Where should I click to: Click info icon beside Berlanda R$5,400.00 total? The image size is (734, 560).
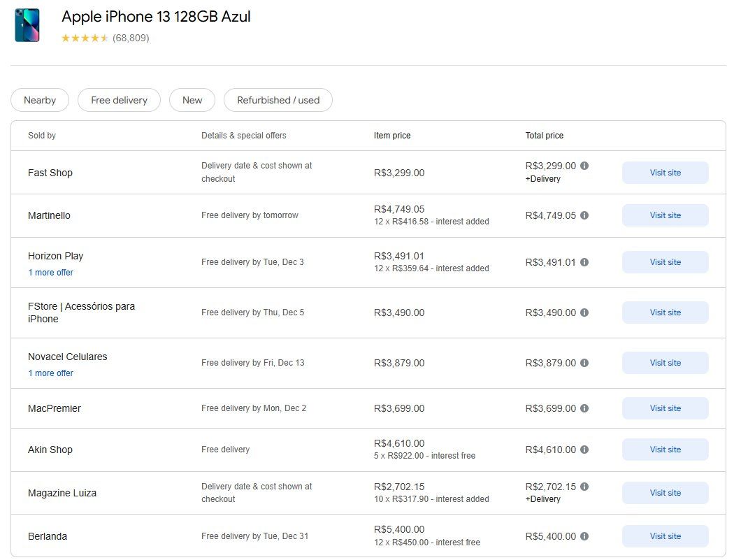pos(584,537)
